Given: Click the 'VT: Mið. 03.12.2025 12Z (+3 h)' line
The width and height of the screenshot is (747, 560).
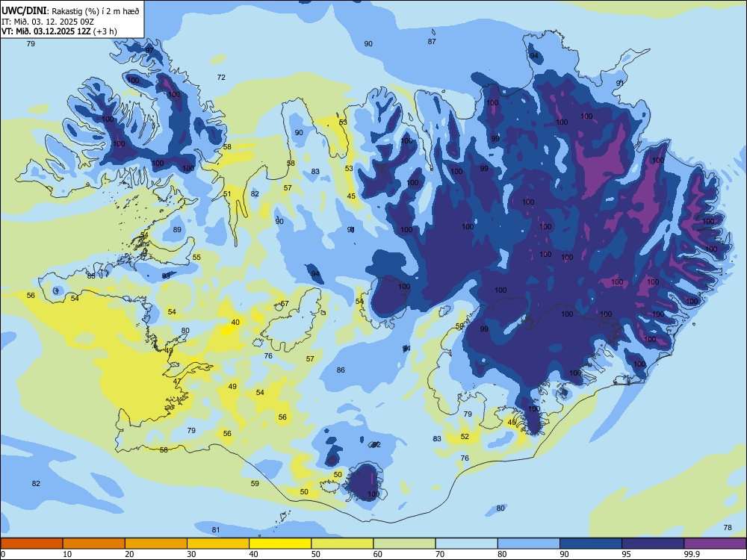Looking at the screenshot, I should point(59,31).
